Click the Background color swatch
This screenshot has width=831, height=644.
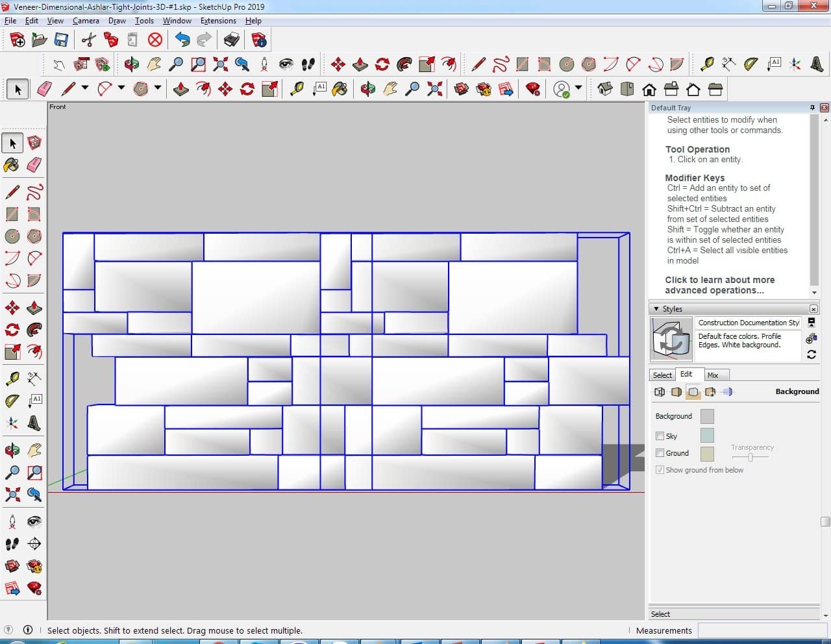point(707,416)
